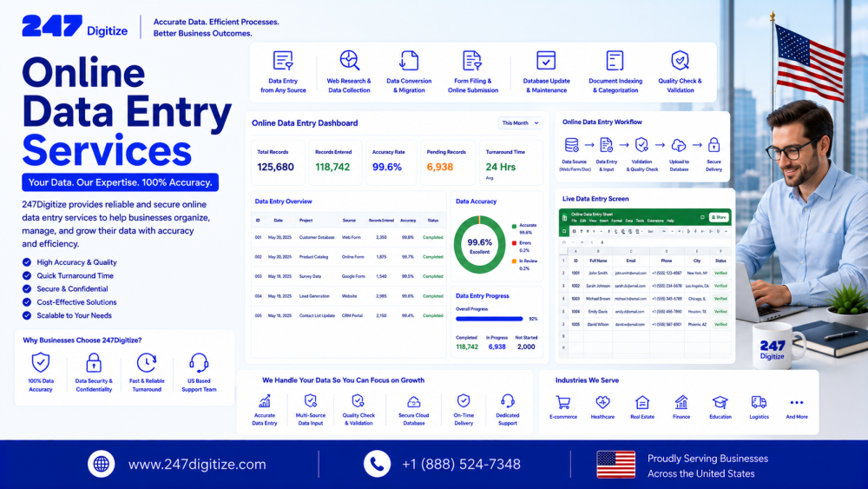Select the Database Update & Maintenance icon

[x=546, y=60]
